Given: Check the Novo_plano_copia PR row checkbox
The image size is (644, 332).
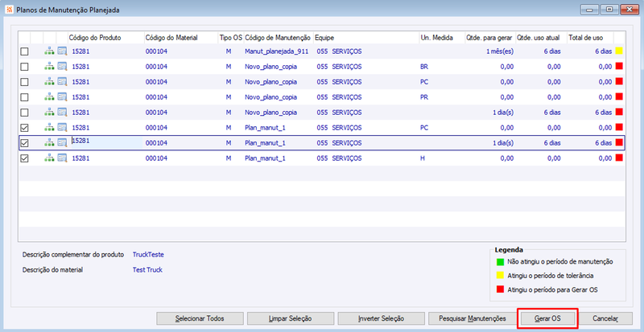Looking at the screenshot, I should coord(25,97).
